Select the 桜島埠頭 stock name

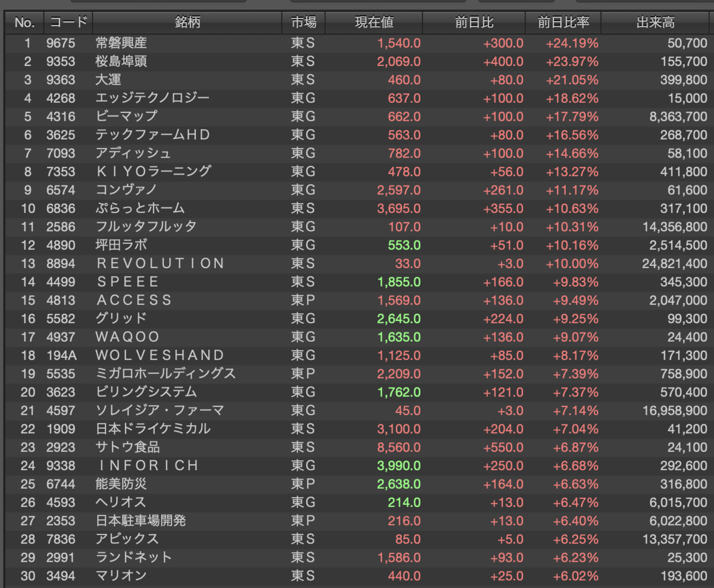(121, 61)
